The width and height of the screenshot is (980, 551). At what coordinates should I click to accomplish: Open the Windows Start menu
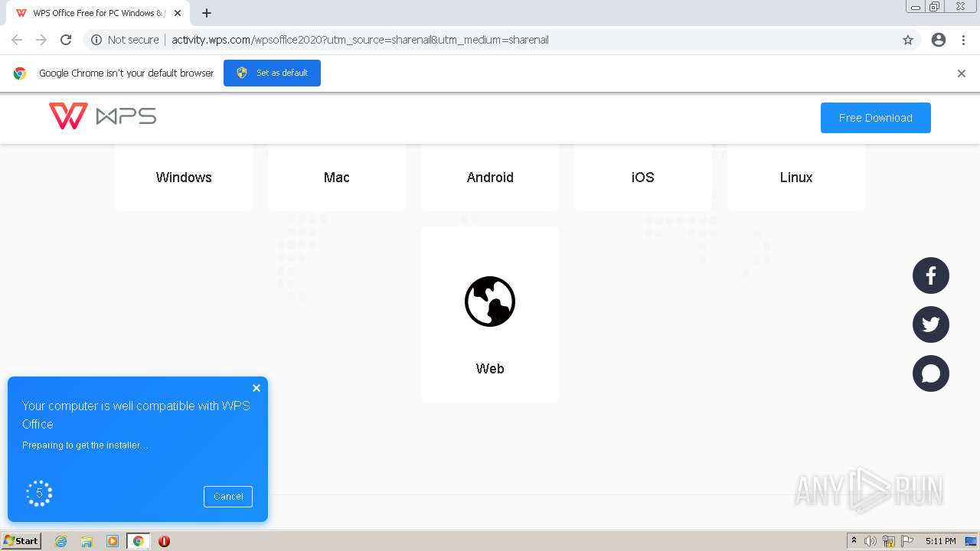coord(21,541)
